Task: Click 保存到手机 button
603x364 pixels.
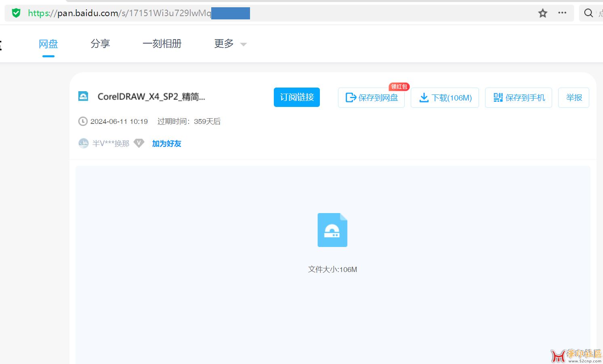Action: click(519, 98)
